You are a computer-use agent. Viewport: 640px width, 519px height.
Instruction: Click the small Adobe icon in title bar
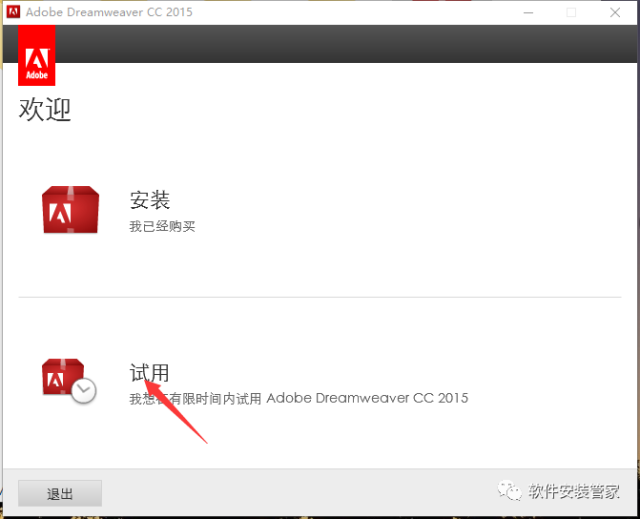point(13,12)
